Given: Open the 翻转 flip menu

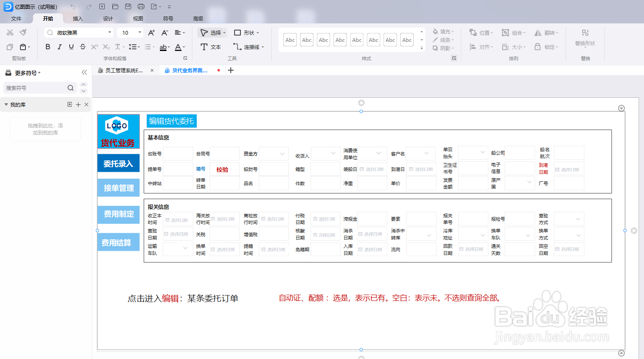Looking at the screenshot, I should click(x=546, y=33).
